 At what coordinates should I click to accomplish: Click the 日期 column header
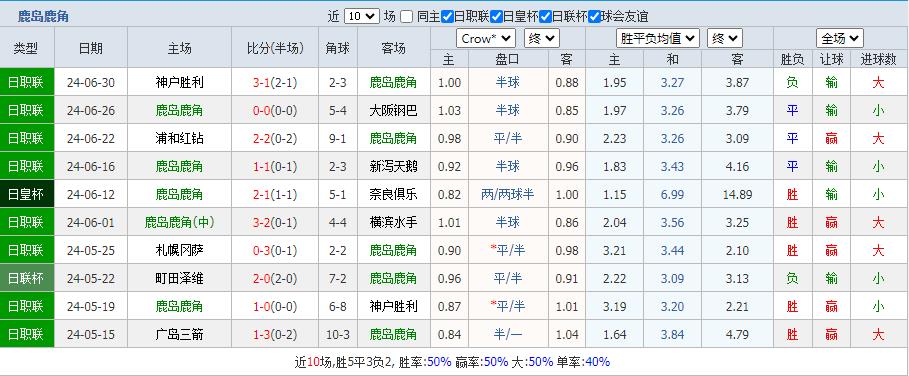(x=91, y=49)
